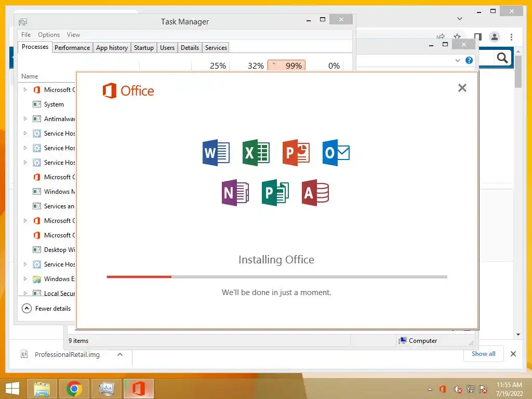Screen dimensions: 532x399
Task: Open Chrome side panel icon
Action: 478,37
